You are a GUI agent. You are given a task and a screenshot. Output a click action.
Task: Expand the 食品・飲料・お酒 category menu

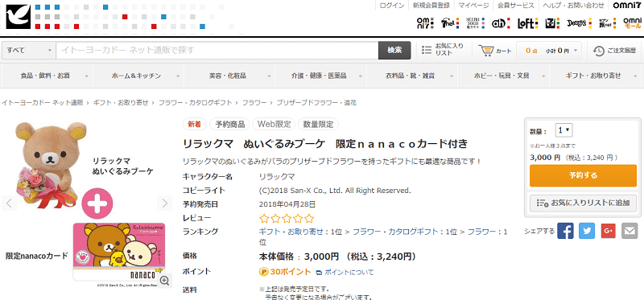pos(48,76)
